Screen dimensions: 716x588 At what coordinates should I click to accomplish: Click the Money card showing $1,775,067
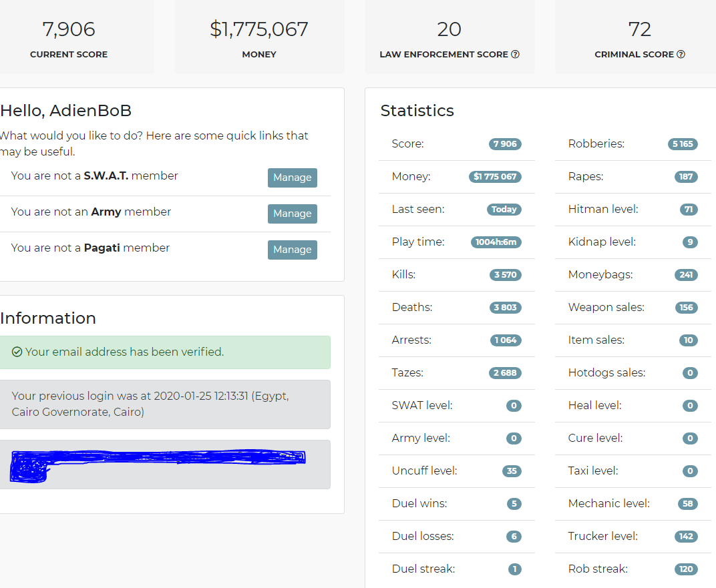pos(259,37)
